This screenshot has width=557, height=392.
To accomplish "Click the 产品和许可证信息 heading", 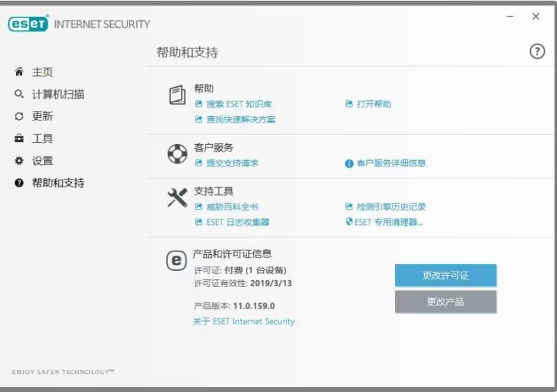I will pos(233,253).
